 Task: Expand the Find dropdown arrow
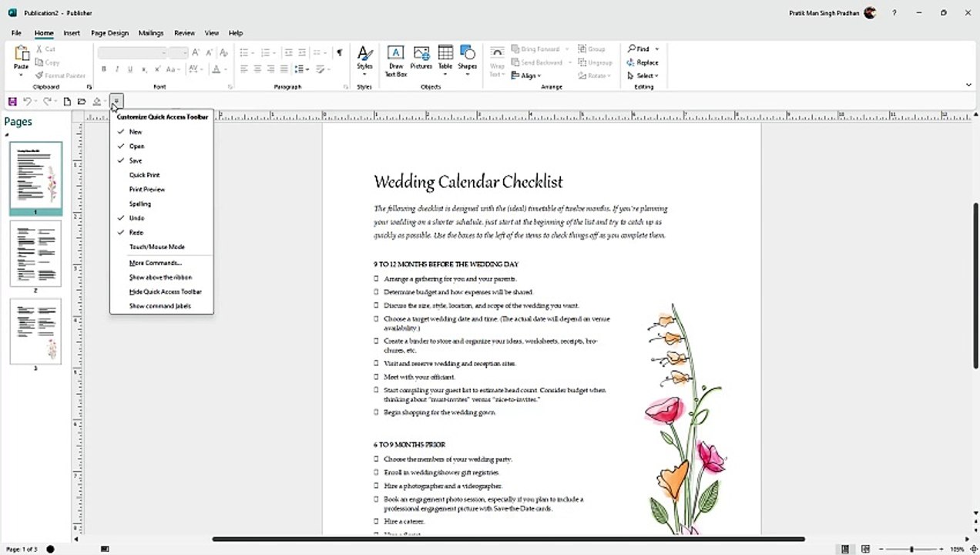(x=657, y=49)
